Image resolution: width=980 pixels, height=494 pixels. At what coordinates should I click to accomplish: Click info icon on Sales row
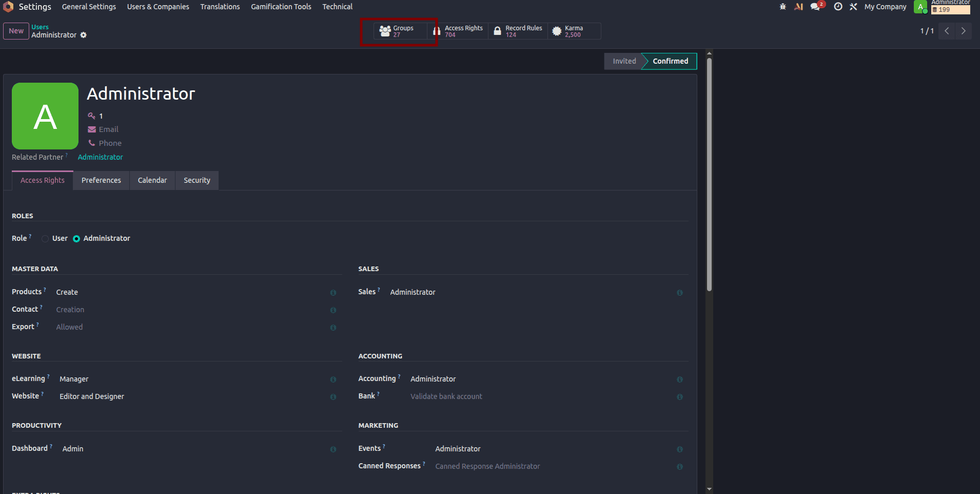680,293
